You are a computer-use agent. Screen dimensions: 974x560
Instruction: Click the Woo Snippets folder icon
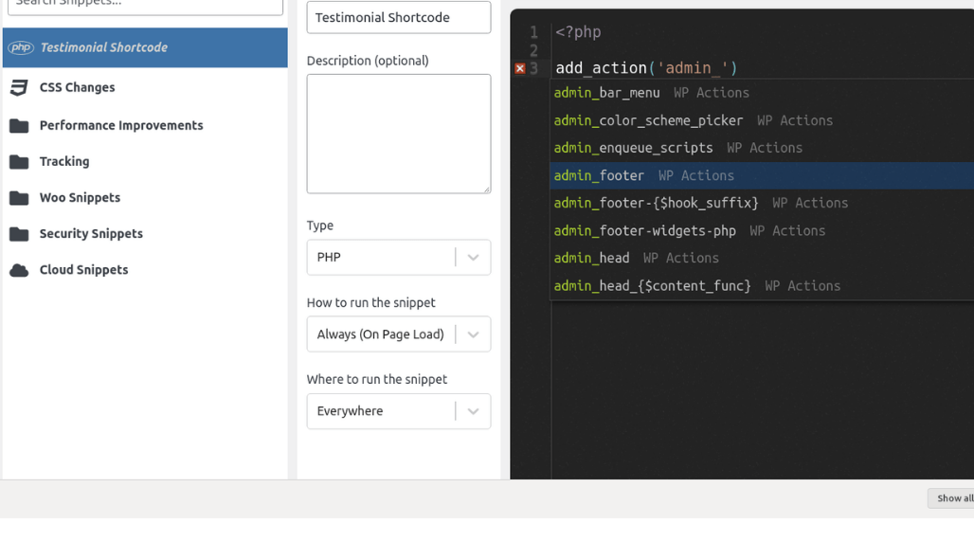[x=19, y=197]
